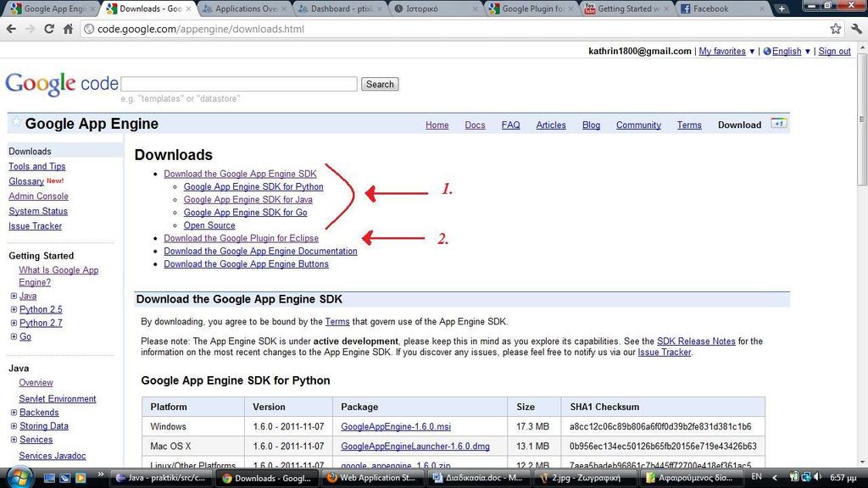Open a new browser tab with plus button
Viewport: 868px width, 488px height.
[x=781, y=8]
